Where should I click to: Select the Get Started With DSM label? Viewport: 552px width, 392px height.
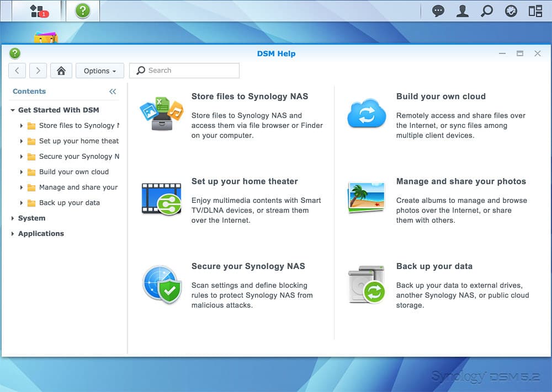click(59, 110)
